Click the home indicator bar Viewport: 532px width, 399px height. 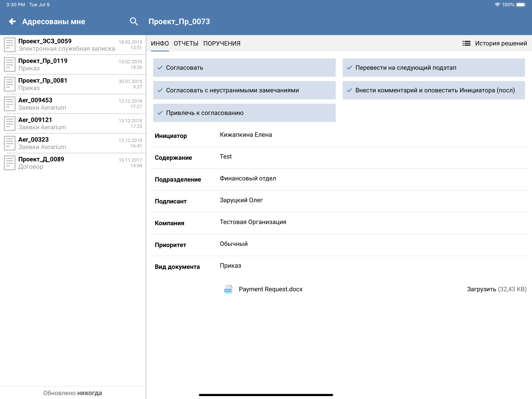(266, 395)
